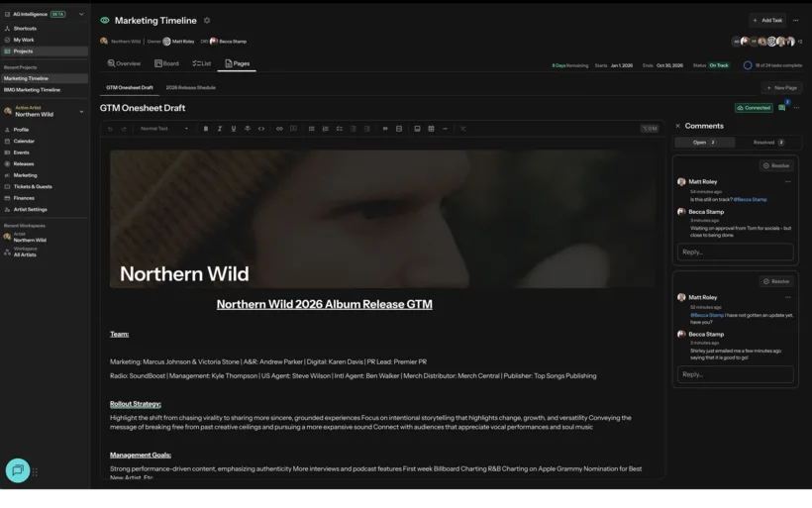Open Marketing Timeline recent project

click(45, 78)
